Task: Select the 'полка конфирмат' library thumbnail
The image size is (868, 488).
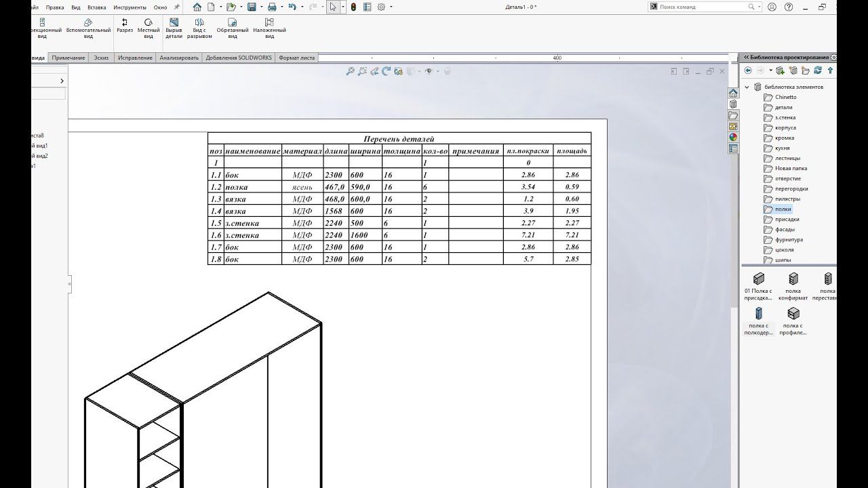Action: (x=793, y=287)
